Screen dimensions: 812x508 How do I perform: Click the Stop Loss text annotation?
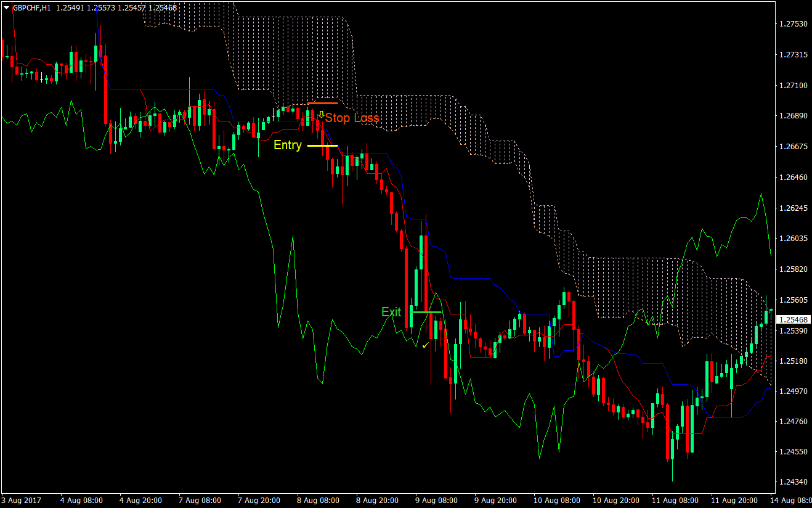(x=352, y=118)
